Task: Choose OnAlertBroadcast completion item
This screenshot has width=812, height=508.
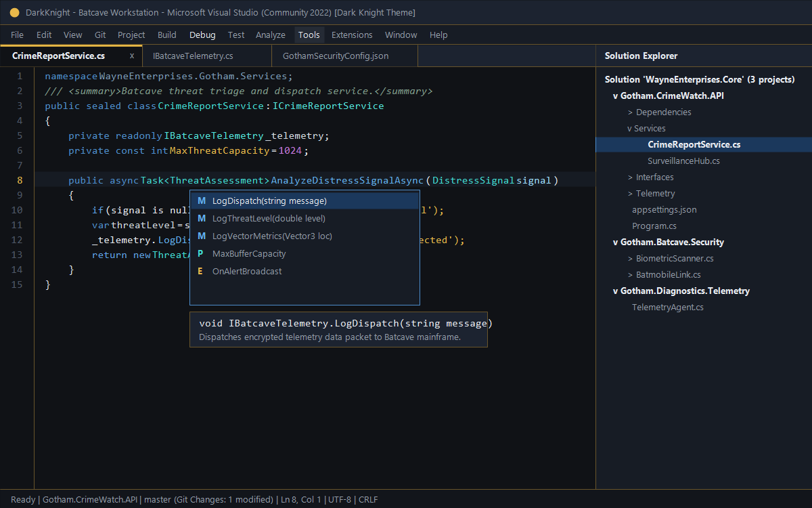Action: 304,272
